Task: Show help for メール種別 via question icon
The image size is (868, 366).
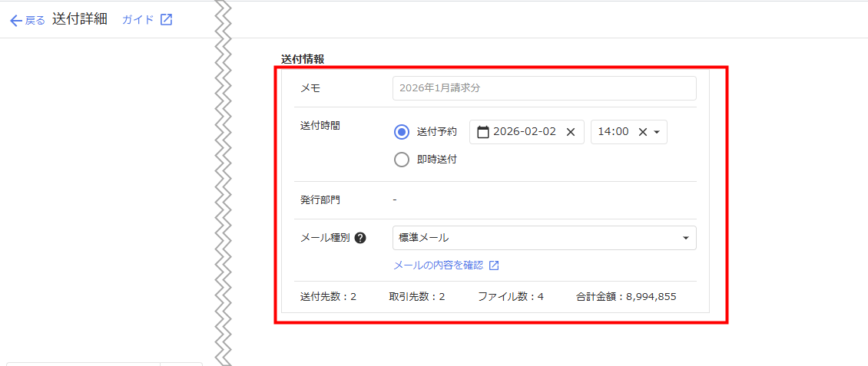Action: pyautogui.click(x=360, y=238)
